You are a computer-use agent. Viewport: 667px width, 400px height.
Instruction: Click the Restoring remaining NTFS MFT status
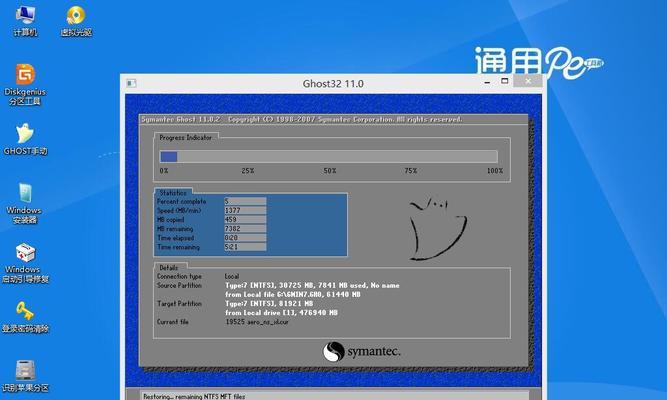click(x=194, y=396)
